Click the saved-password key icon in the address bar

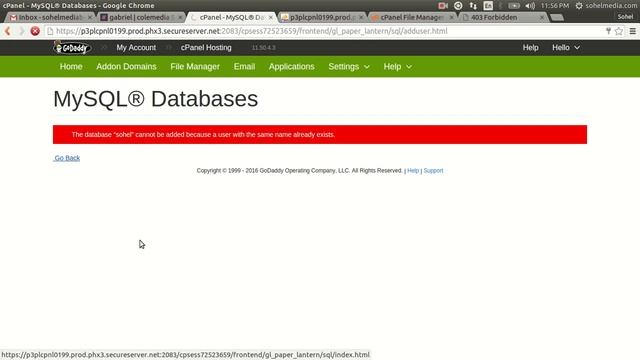[608, 31]
